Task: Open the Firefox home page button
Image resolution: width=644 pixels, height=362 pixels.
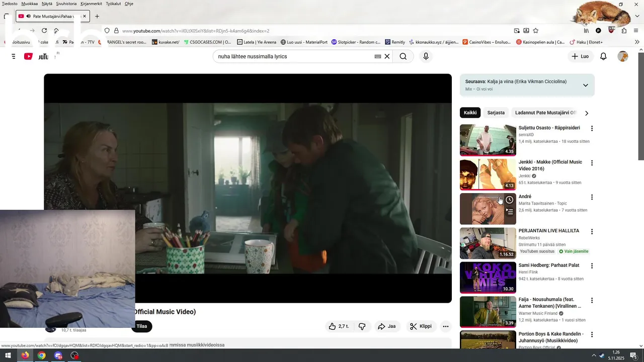Action: coord(56,31)
